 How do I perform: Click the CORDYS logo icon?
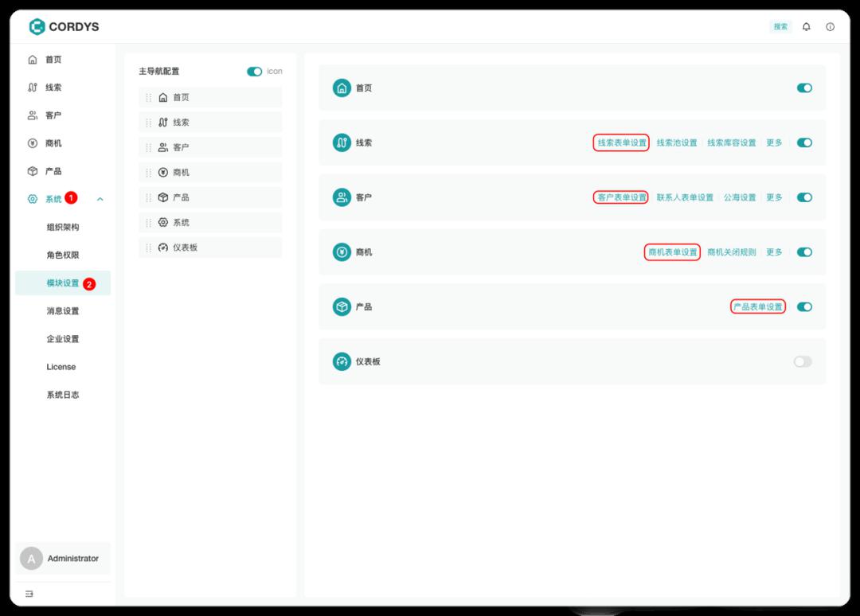37,27
